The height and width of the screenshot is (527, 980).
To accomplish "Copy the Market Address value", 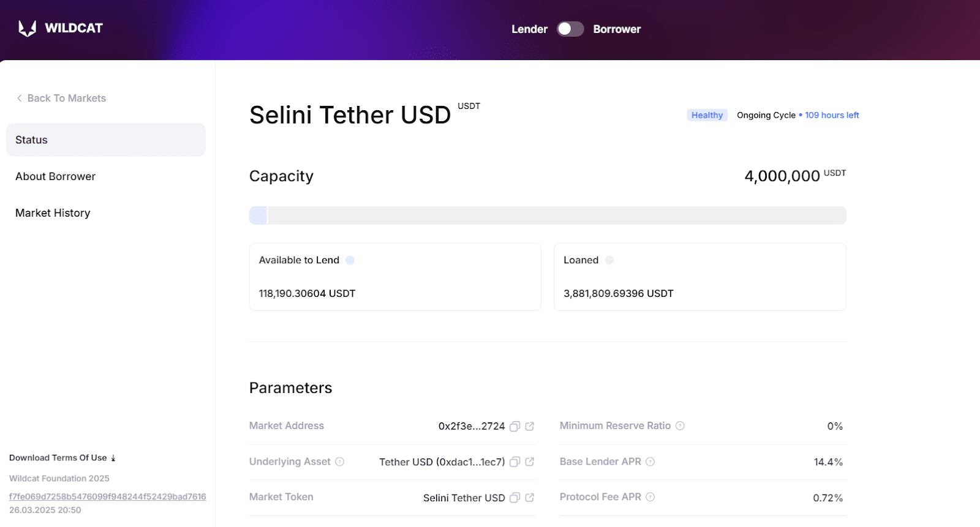I will [515, 426].
